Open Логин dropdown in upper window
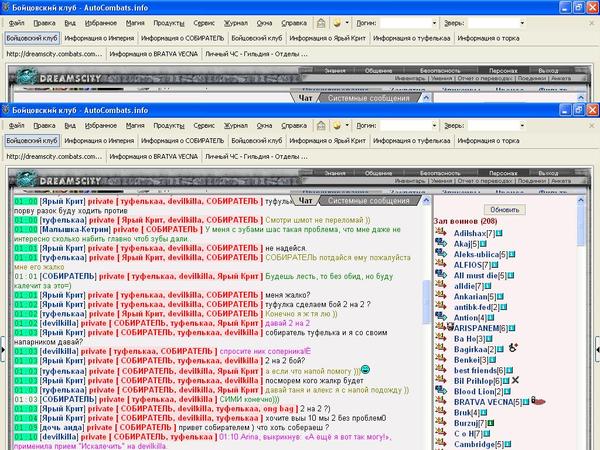The width and height of the screenshot is (600, 450). click(x=434, y=23)
